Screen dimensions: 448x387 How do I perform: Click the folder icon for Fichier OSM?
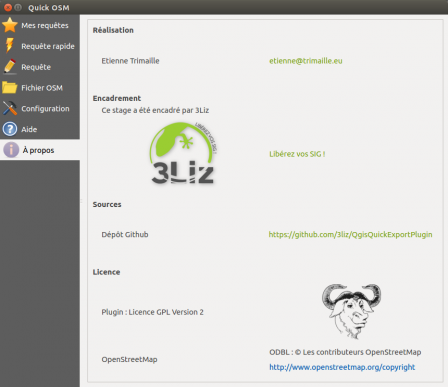tap(10, 88)
